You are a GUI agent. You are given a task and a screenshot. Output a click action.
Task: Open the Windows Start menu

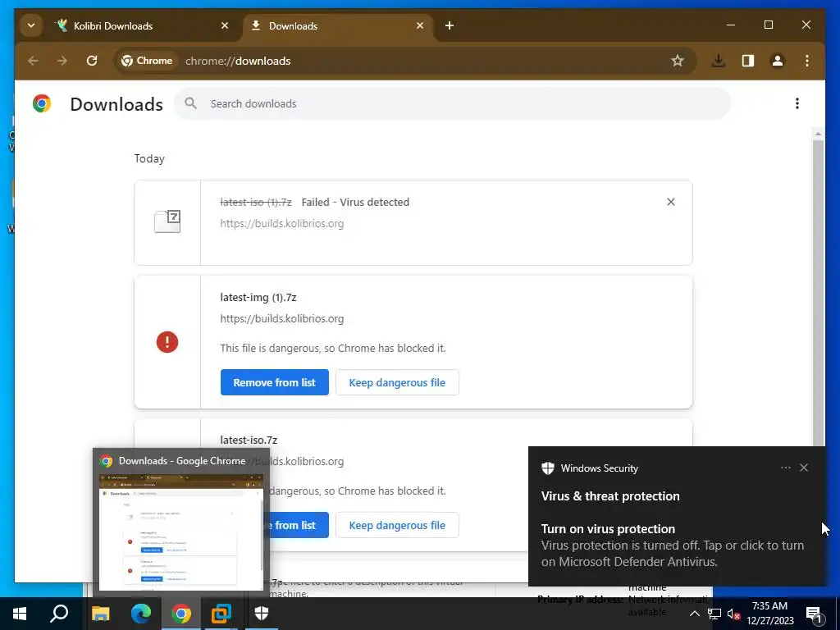click(20, 614)
